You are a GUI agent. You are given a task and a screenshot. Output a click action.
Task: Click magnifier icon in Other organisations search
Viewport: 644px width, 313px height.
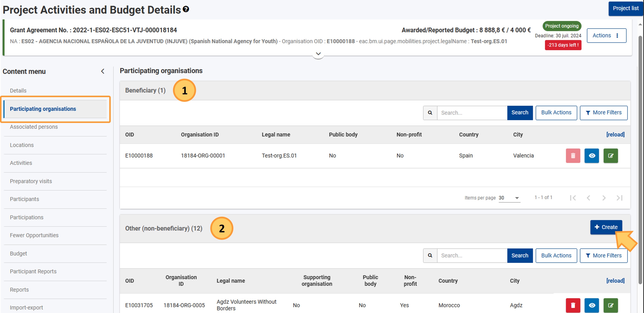pyautogui.click(x=430, y=255)
